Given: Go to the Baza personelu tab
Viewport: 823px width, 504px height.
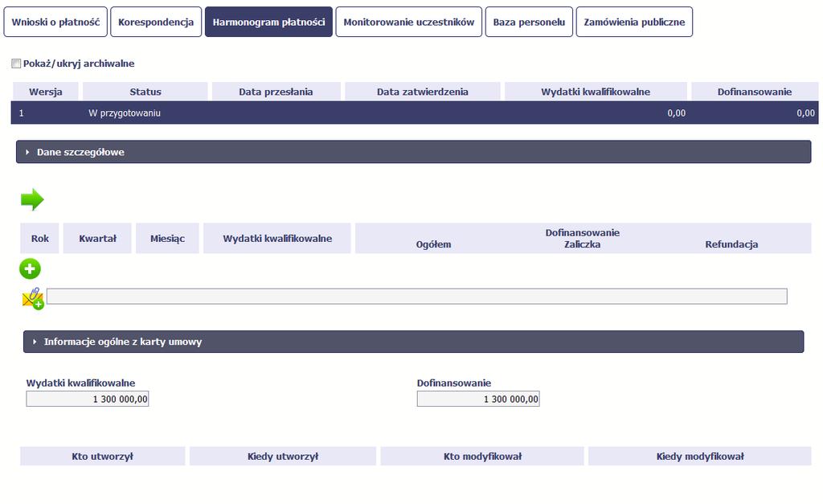Looking at the screenshot, I should pyautogui.click(x=529, y=22).
